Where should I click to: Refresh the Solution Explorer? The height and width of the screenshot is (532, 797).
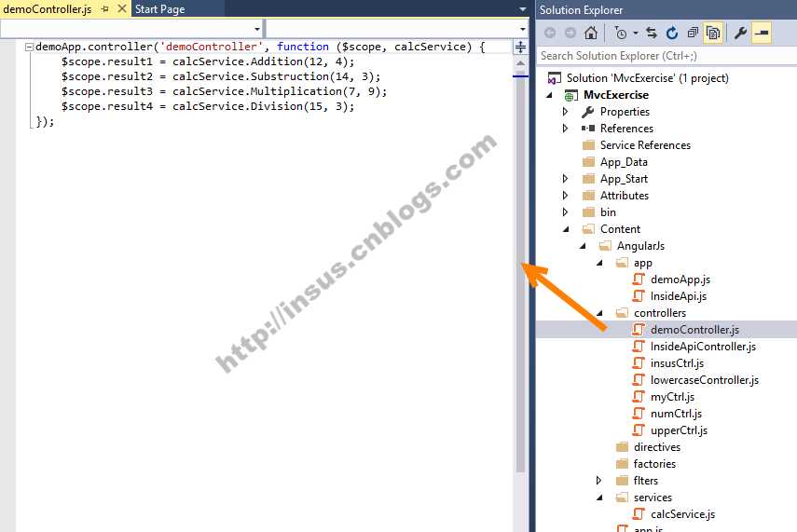(672, 33)
